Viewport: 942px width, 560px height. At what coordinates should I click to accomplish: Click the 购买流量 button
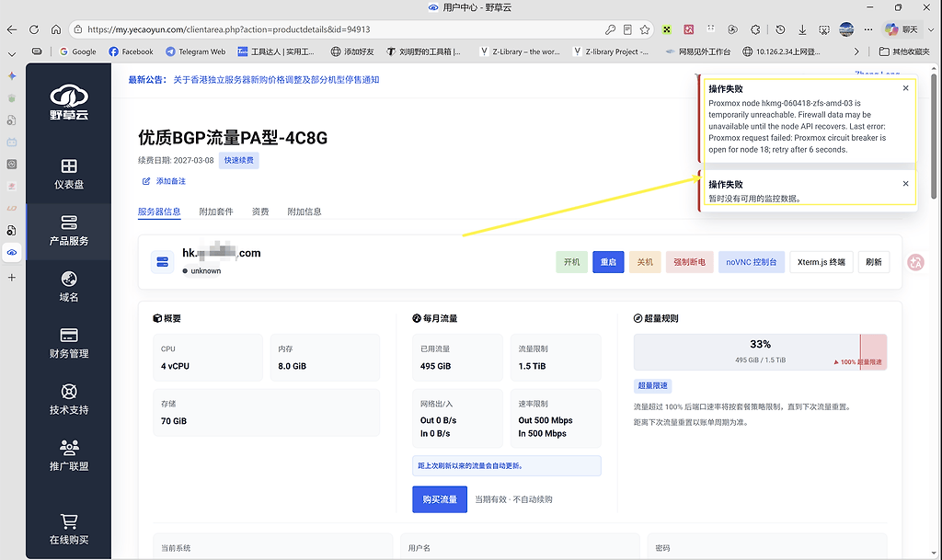point(440,498)
